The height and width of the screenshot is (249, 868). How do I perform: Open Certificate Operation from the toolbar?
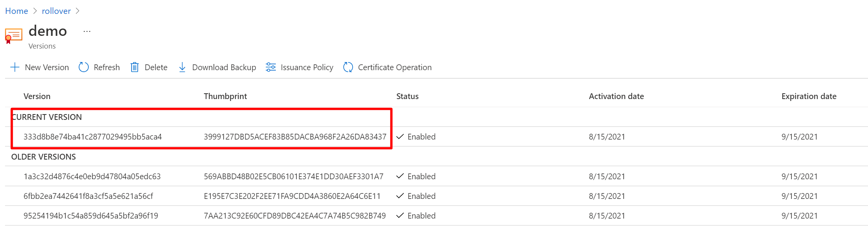pyautogui.click(x=394, y=67)
